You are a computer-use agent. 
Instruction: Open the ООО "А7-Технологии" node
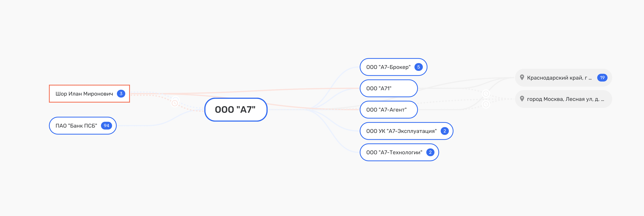click(394, 152)
